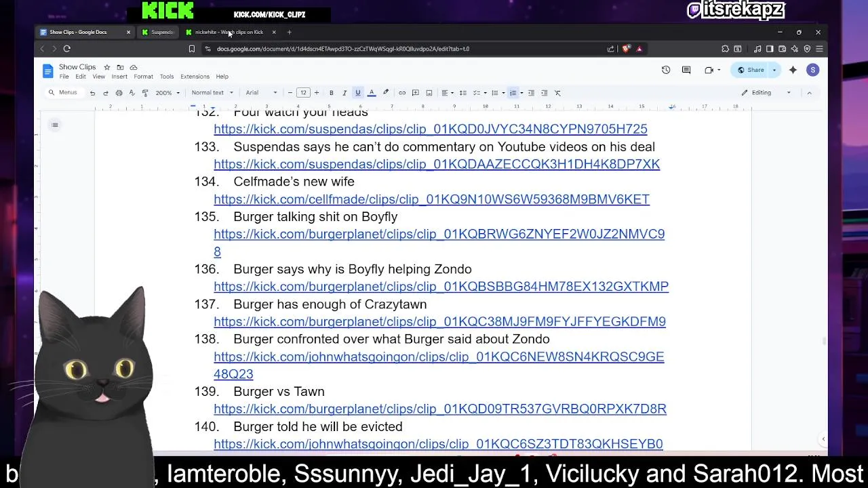This screenshot has width=868, height=488.
Task: Switch to the nickwhite Kick browser tab
Action: pyautogui.click(x=229, y=32)
